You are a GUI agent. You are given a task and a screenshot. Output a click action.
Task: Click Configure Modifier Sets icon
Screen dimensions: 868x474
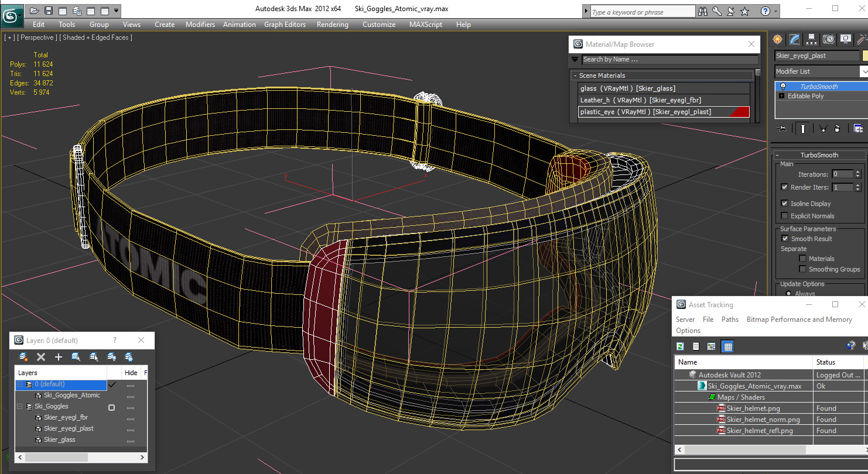point(858,129)
